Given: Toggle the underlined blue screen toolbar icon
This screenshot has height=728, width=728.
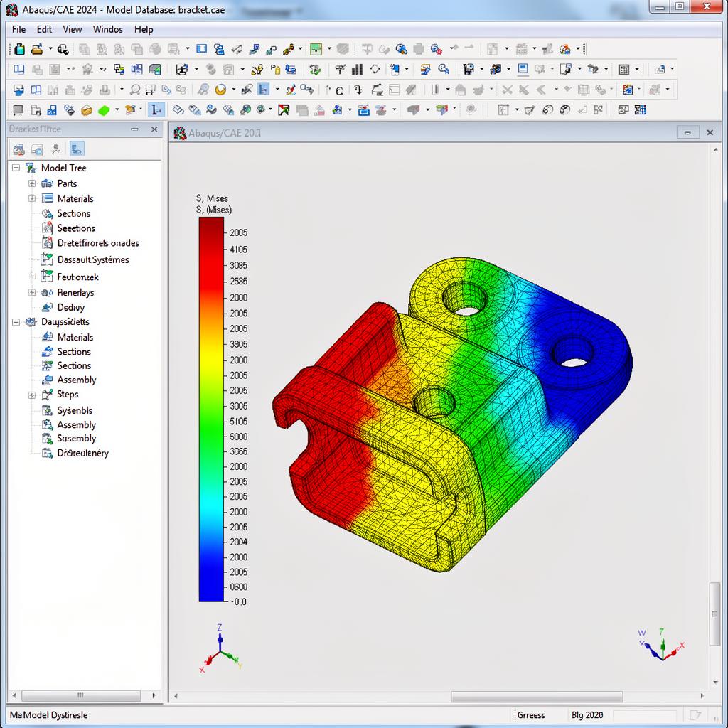Looking at the screenshot, I should [x=523, y=69].
